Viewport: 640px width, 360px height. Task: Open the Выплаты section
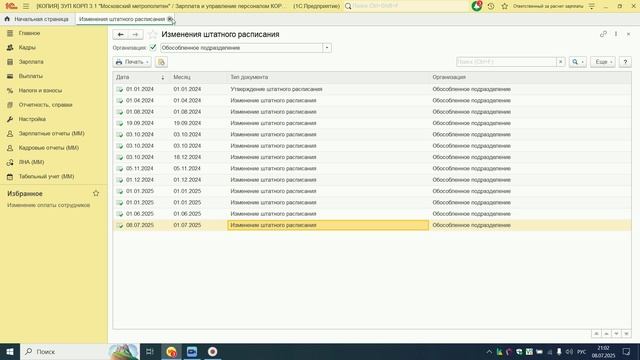click(30, 76)
